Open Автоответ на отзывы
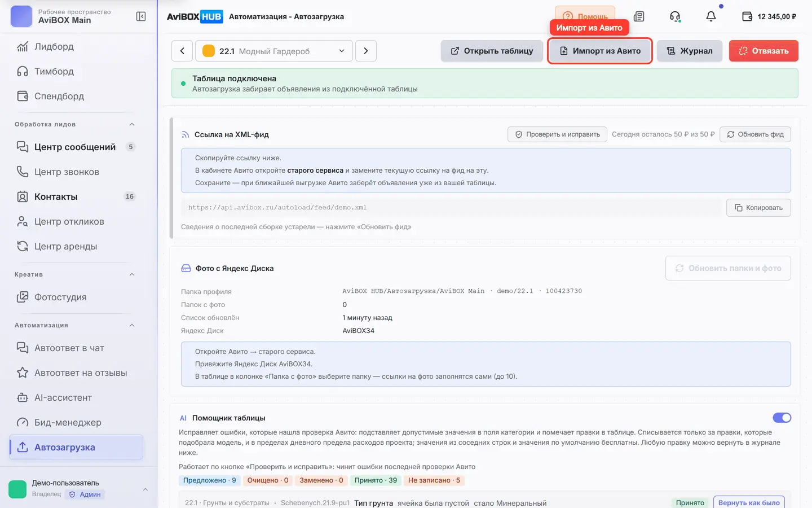The image size is (812, 508). tap(77, 373)
